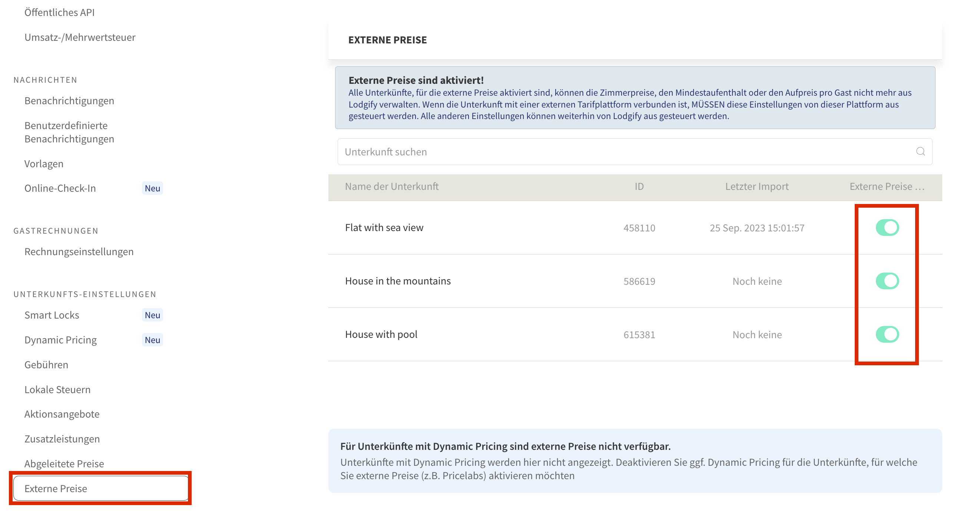Image resolution: width=980 pixels, height=514 pixels.
Task: Click Öffentliches API link
Action: (59, 12)
